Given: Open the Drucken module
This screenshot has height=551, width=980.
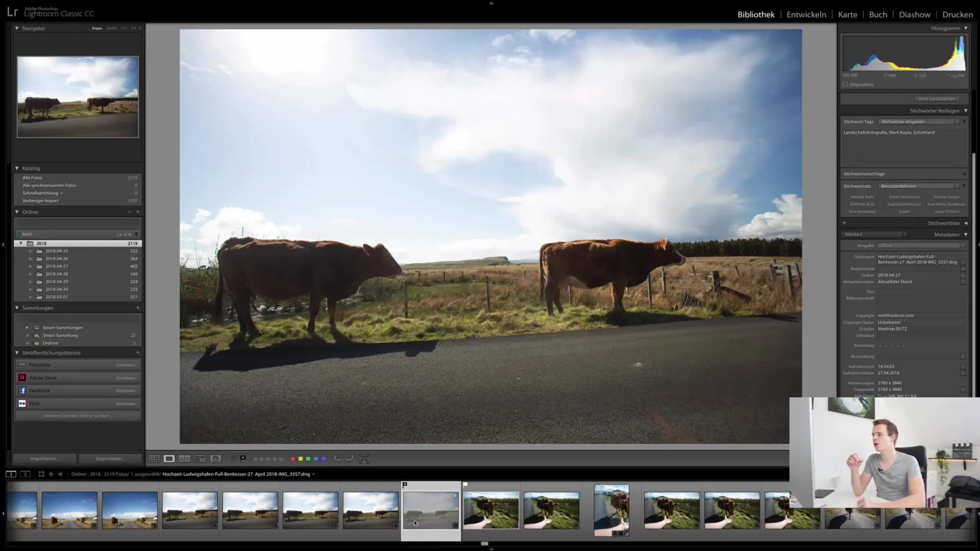Looking at the screenshot, I should [958, 14].
